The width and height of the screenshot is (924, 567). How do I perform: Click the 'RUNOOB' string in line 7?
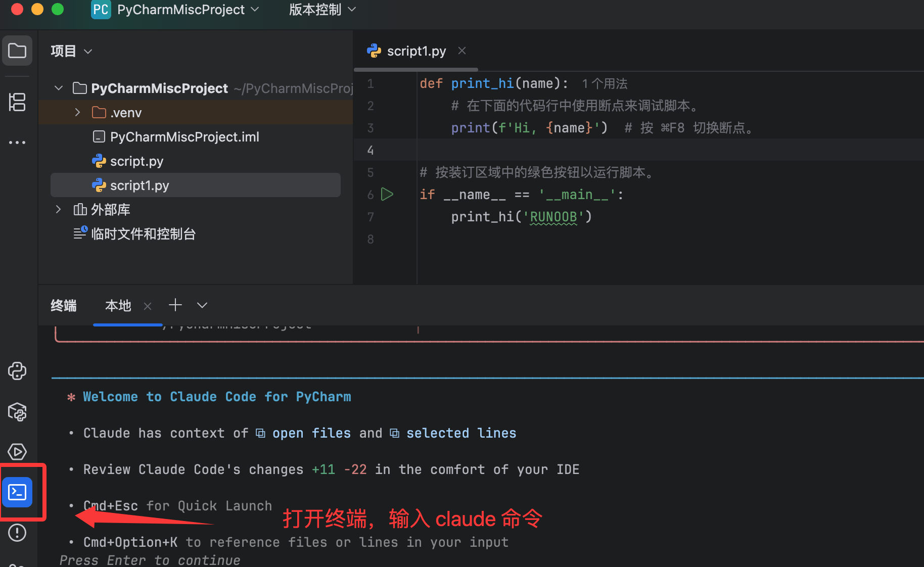coord(553,217)
